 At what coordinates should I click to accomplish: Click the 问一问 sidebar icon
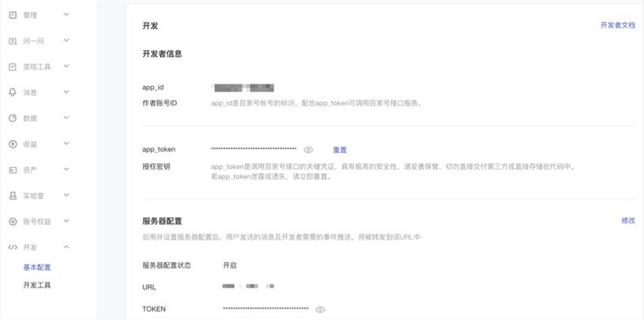coord(13,41)
